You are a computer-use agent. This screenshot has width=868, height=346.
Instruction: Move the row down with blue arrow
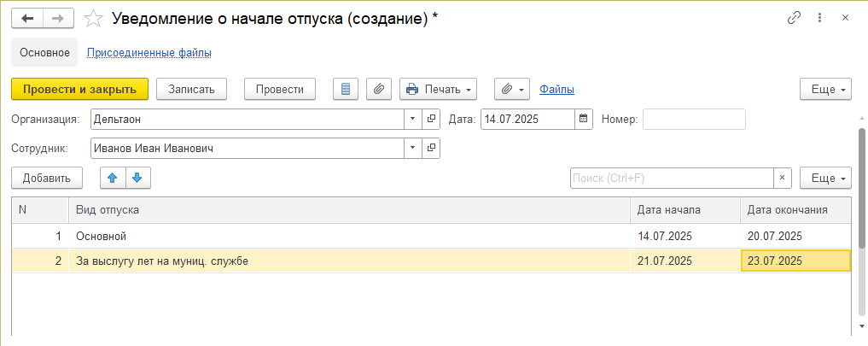point(138,178)
